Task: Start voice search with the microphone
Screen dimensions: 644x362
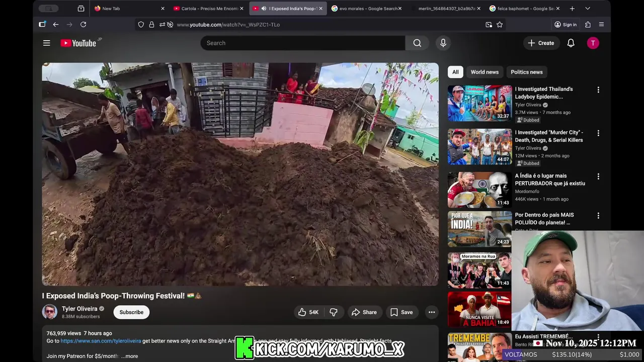Action: click(443, 43)
